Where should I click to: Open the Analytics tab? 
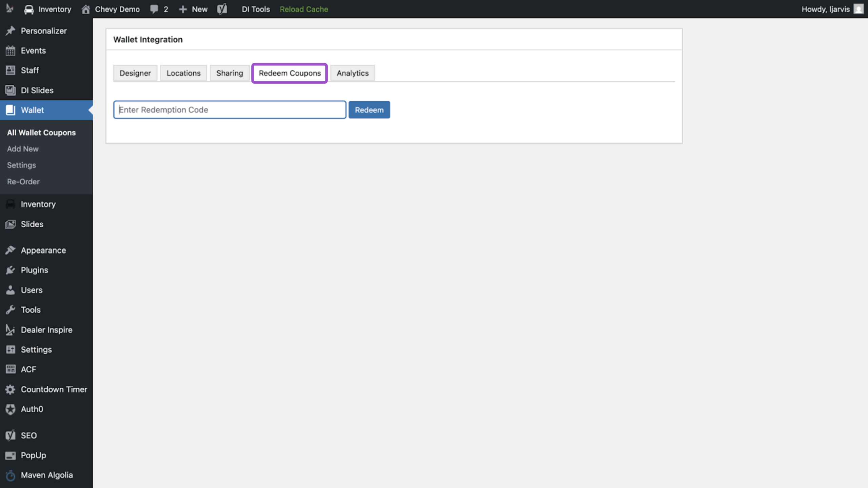click(353, 73)
